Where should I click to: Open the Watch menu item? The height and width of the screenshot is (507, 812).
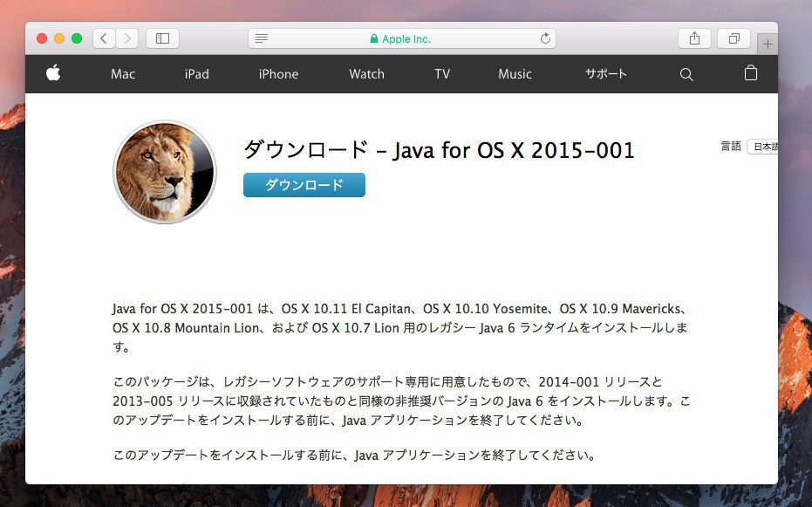pyautogui.click(x=366, y=74)
